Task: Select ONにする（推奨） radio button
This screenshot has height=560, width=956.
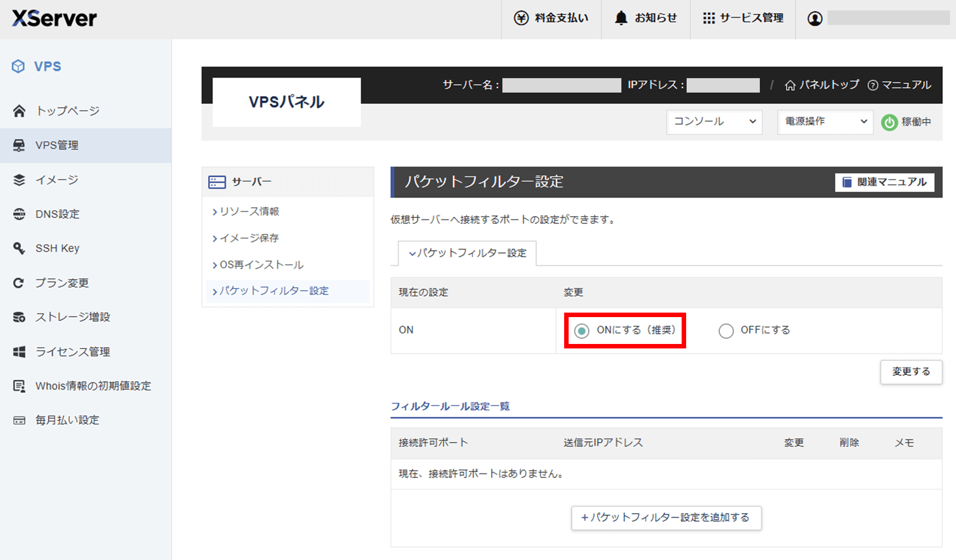Action: pos(582,331)
